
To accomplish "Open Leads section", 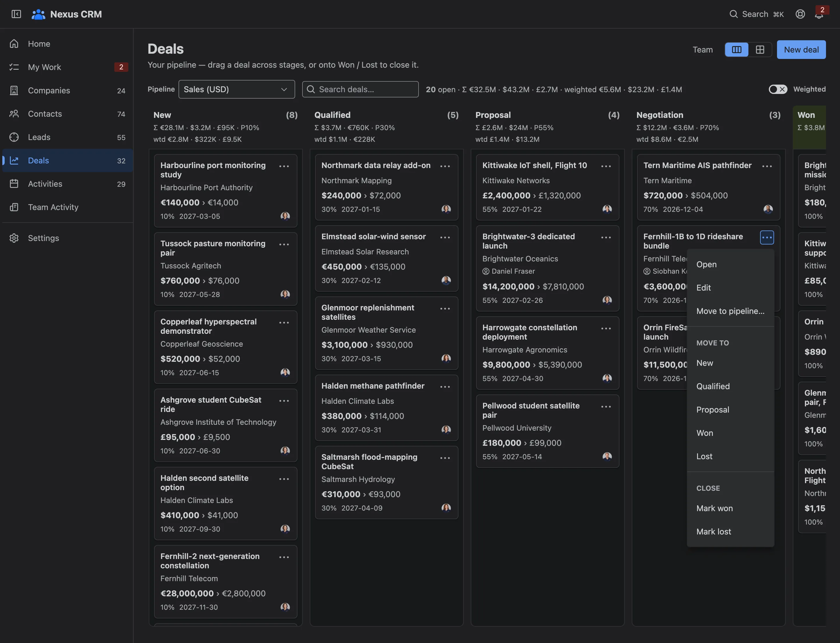I will [x=67, y=137].
